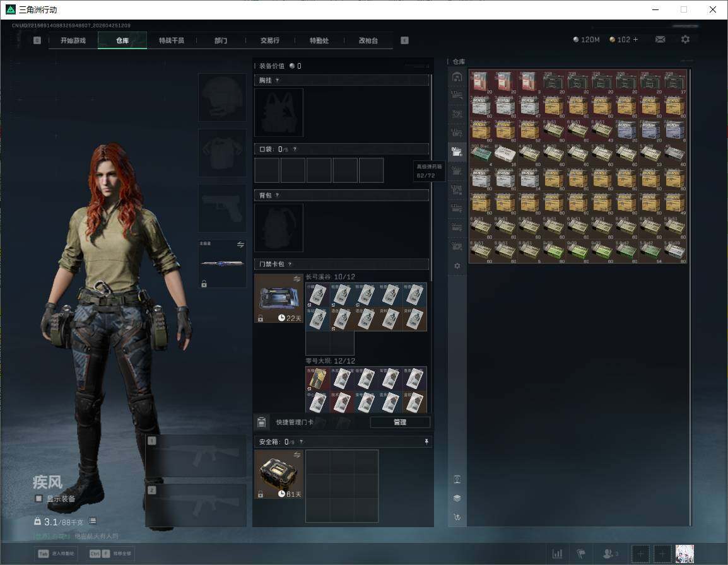Select the empty helmet equipment slot

223,98
